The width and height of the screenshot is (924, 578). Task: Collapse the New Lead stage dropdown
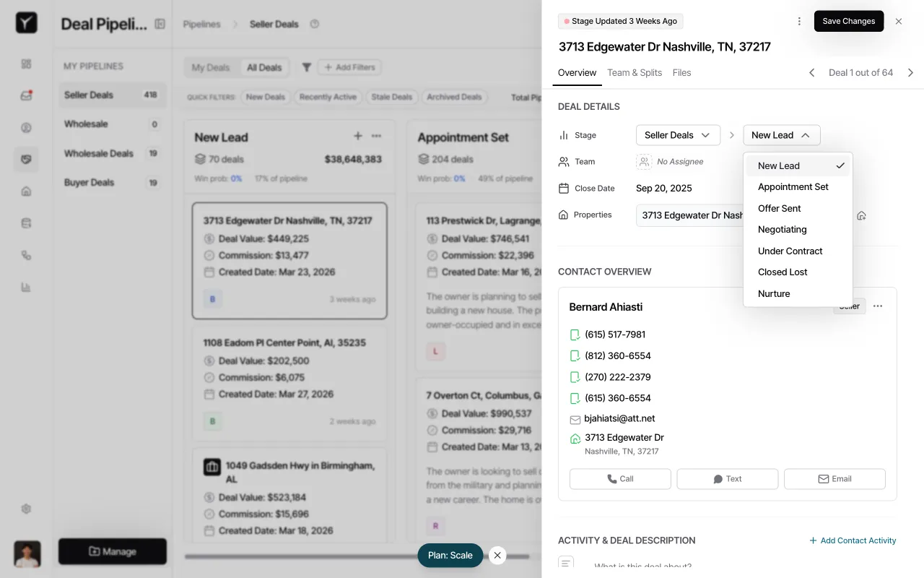pyautogui.click(x=781, y=135)
